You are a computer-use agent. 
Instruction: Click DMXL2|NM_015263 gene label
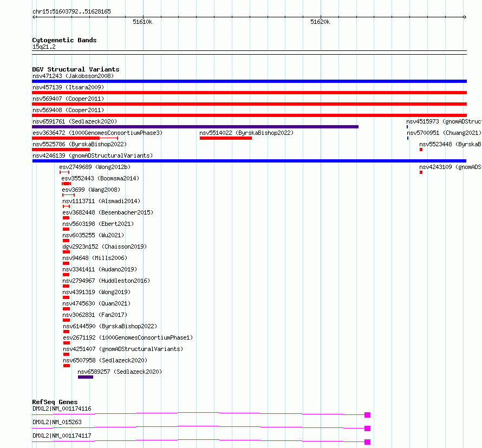point(57,422)
